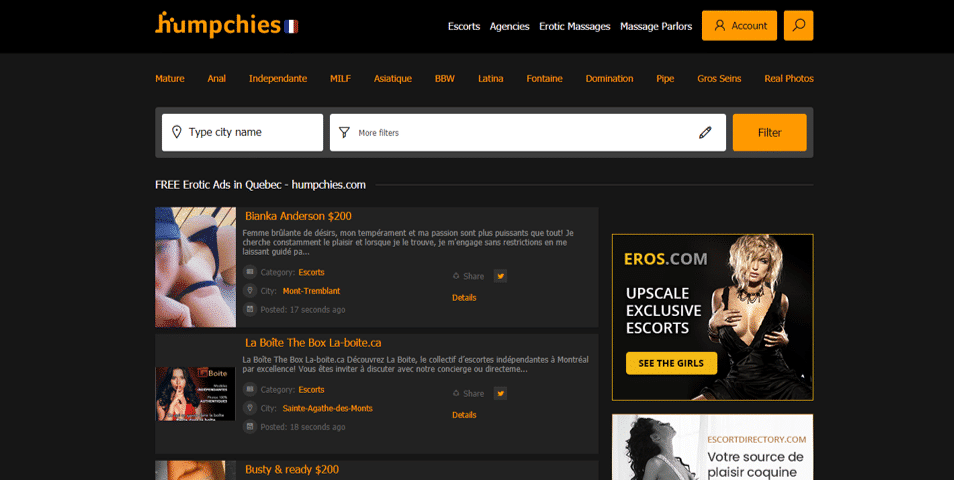Click the funnel icon in More filters
Screen dimensions: 954x480
click(344, 132)
